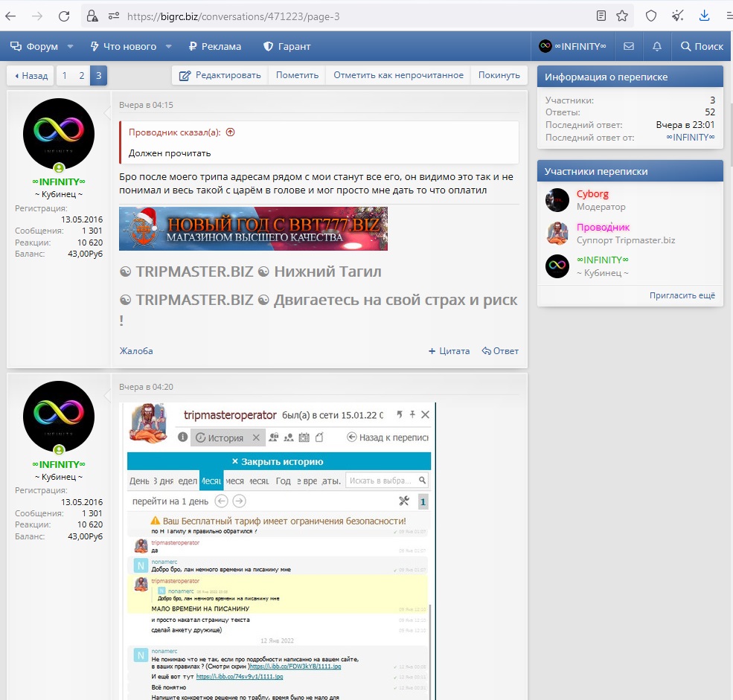This screenshot has width=733, height=700.
Task: Click + Цитата on the 04:15 post
Action: point(449,351)
